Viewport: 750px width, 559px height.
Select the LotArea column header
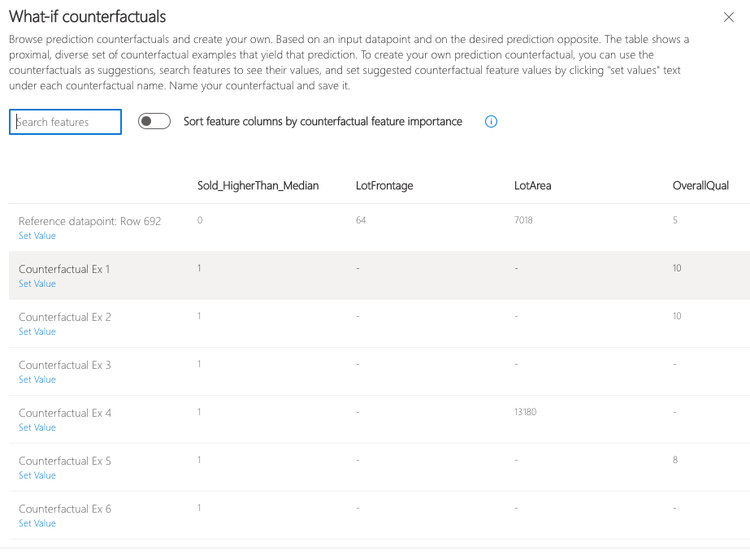[x=532, y=186]
